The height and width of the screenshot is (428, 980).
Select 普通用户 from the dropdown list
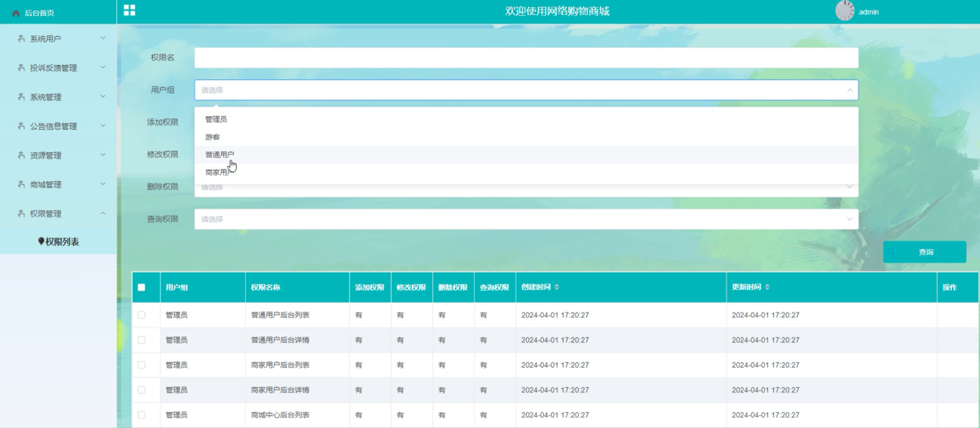click(526, 155)
